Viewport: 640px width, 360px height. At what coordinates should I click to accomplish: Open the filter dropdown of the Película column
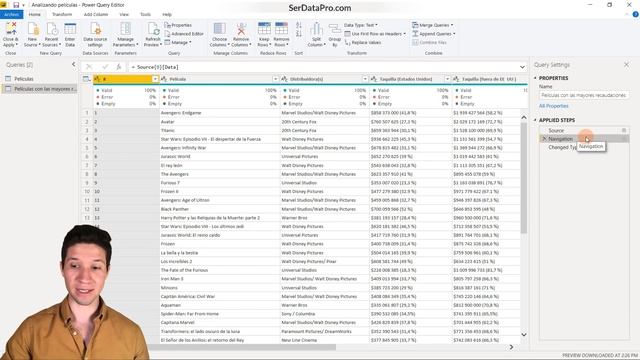pos(275,79)
